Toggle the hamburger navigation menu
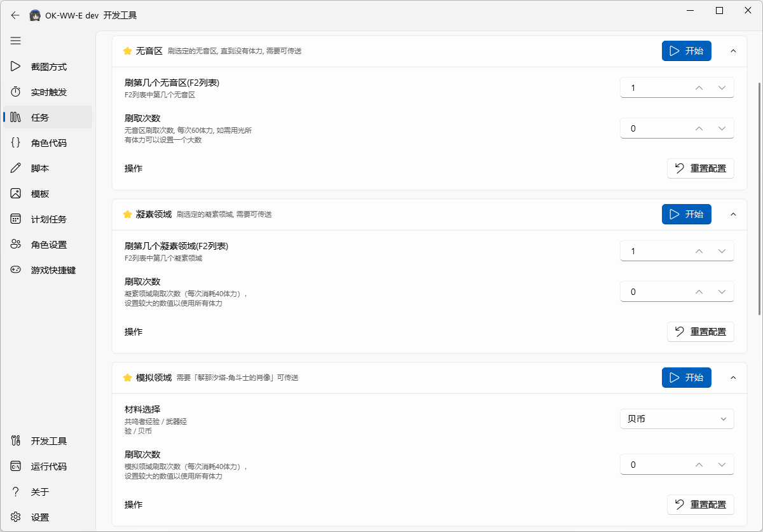763x532 pixels. point(16,41)
